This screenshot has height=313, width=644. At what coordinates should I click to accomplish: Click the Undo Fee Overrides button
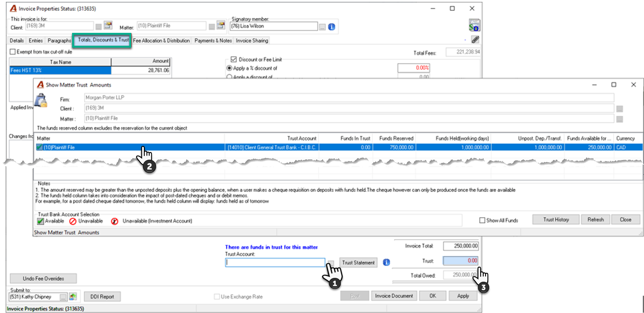coord(43,279)
